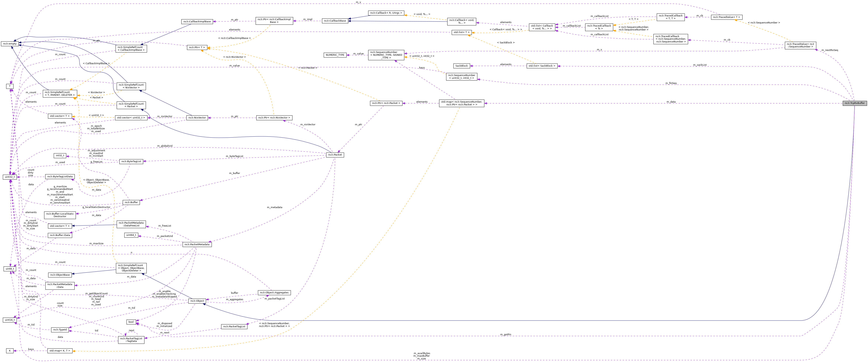The height and width of the screenshot is (362, 868).
Task: Click the m_finSeq edge label
Action: (671, 83)
